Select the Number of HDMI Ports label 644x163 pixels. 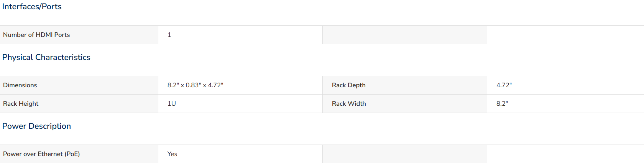(x=36, y=35)
